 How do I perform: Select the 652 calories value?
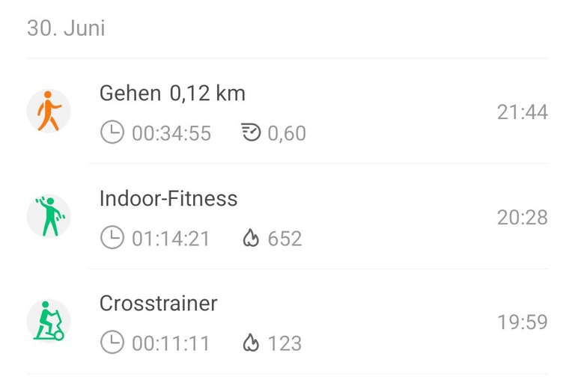pyautogui.click(x=285, y=239)
